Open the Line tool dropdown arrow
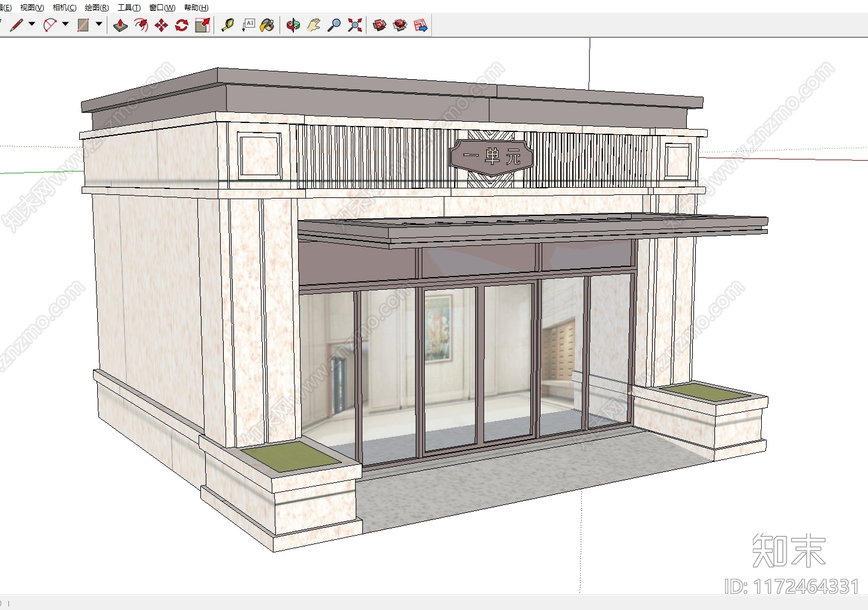Viewport: 868px width, 610px height. [32, 25]
